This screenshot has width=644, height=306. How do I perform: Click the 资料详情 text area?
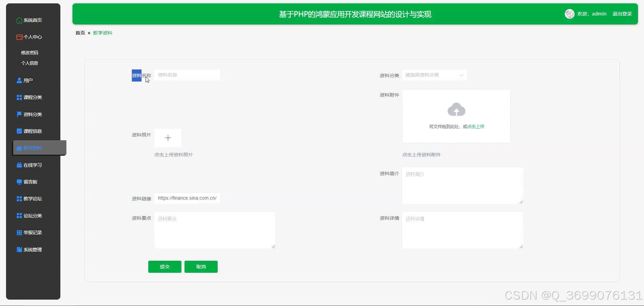coord(463,230)
